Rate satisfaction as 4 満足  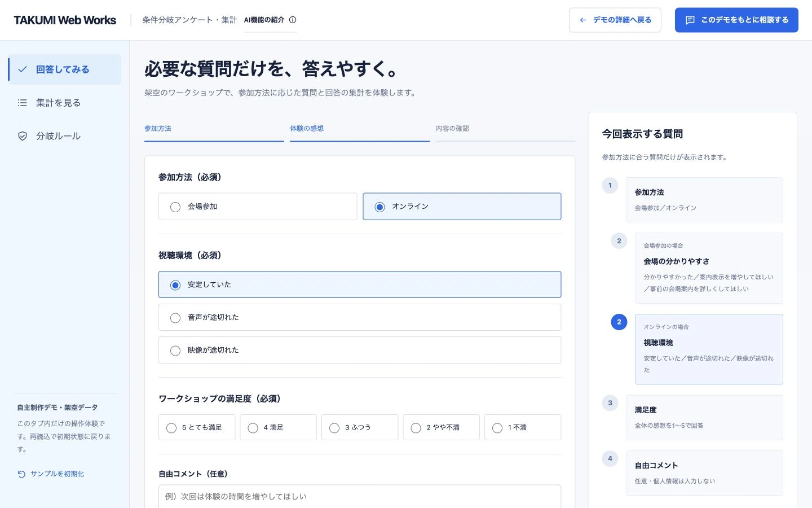coord(278,427)
